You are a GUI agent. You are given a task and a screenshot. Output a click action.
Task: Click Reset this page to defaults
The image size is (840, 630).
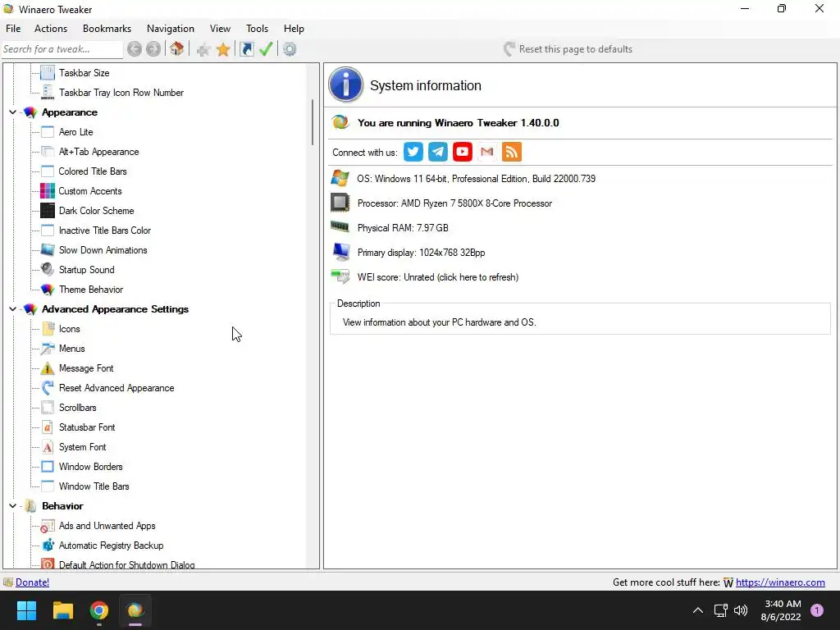pyautogui.click(x=568, y=49)
